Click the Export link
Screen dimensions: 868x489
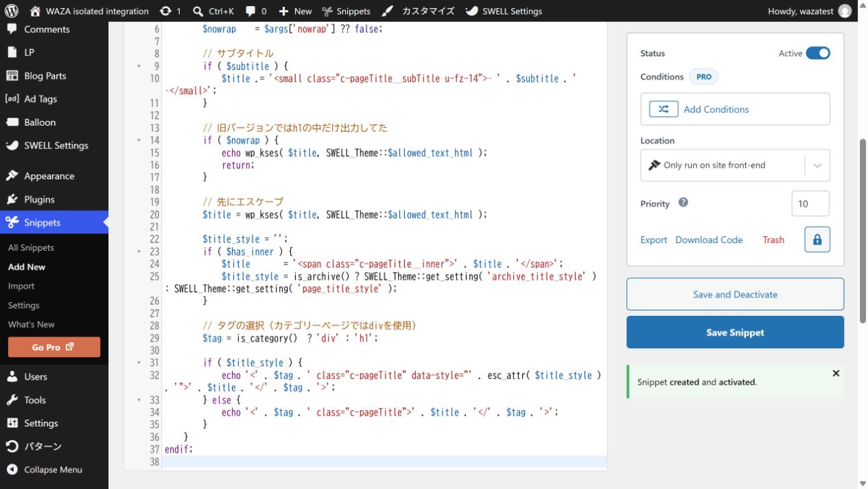click(653, 240)
